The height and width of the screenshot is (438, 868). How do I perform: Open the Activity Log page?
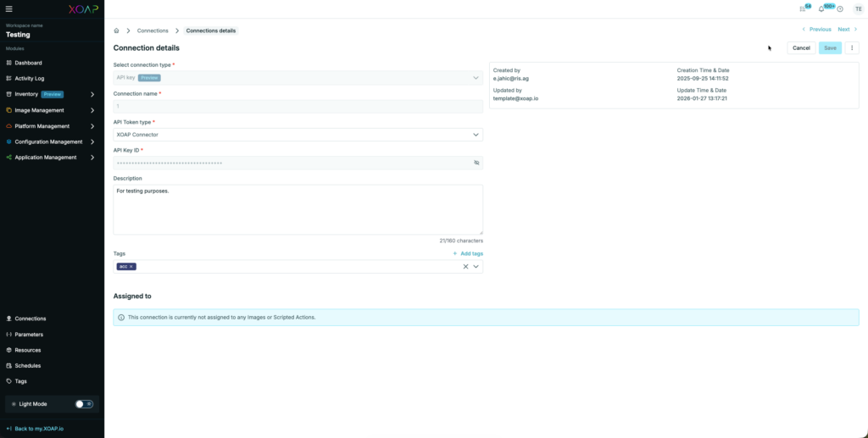pyautogui.click(x=30, y=78)
